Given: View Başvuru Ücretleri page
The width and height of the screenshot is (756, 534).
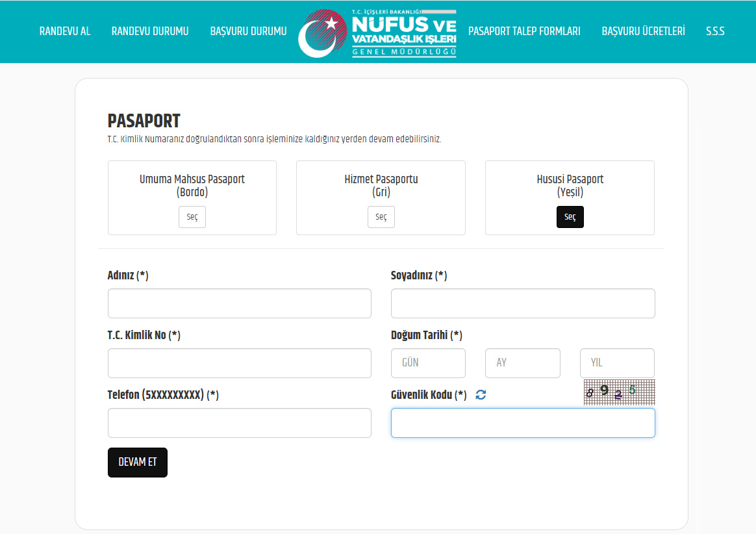Looking at the screenshot, I should coord(643,31).
